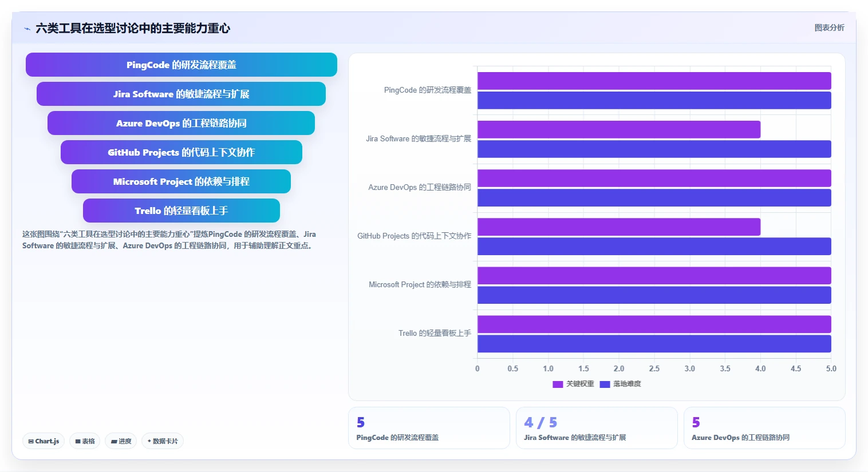Click the chart axis label GitHub Projects 的代码上下文协作
This screenshot has height=472, width=868.
click(415, 236)
